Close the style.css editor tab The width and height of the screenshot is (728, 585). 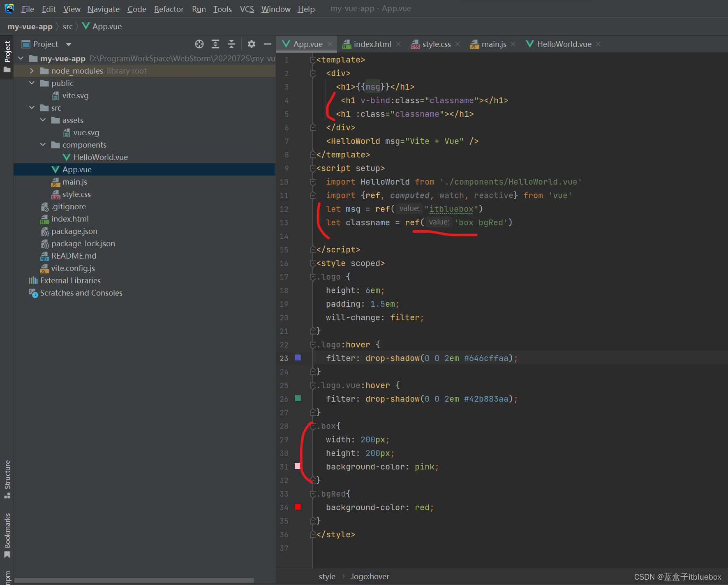458,44
